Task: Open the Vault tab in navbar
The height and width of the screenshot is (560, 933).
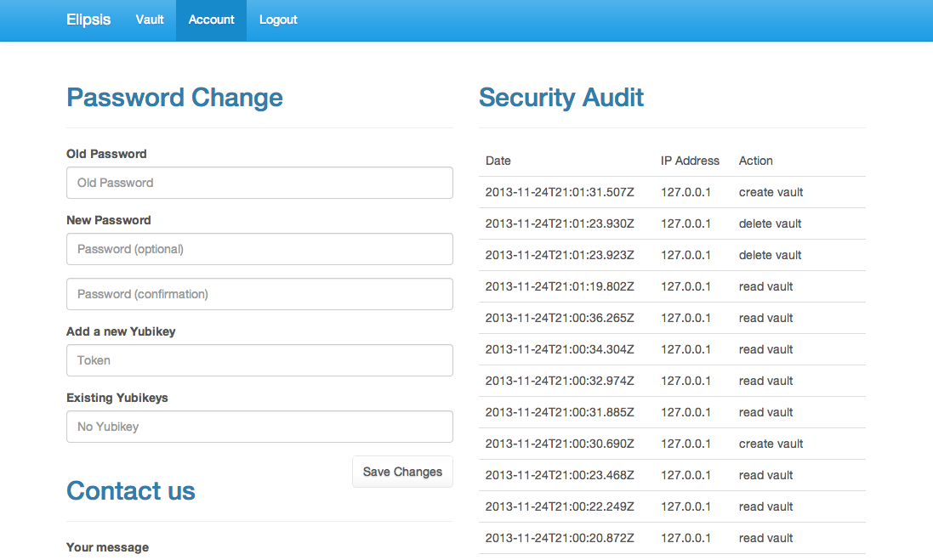Action: point(150,20)
